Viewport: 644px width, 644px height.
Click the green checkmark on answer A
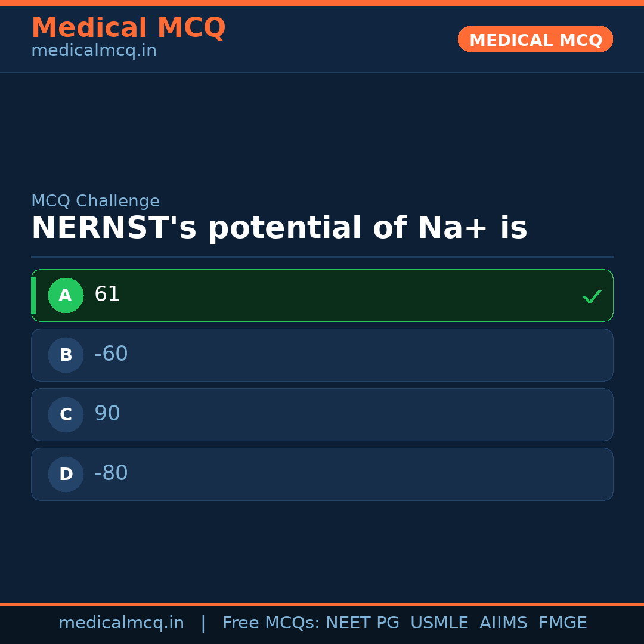point(592,296)
